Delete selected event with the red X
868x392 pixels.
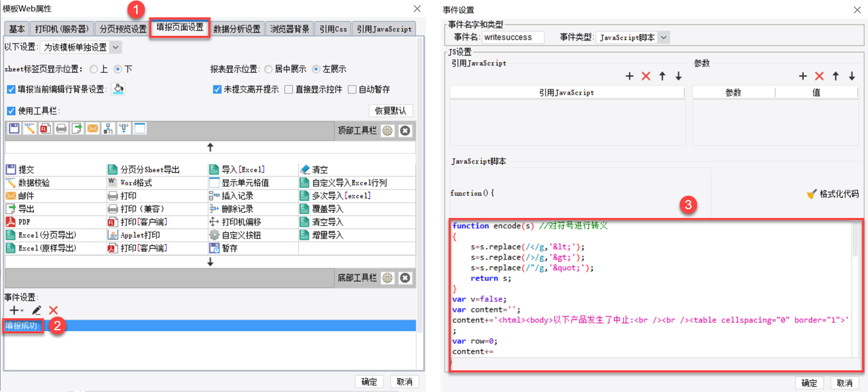tap(53, 310)
